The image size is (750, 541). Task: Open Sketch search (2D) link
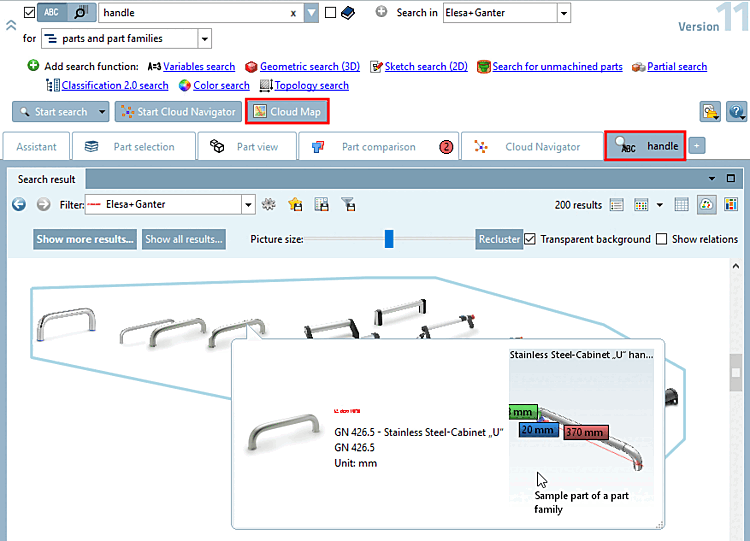[x=426, y=66]
